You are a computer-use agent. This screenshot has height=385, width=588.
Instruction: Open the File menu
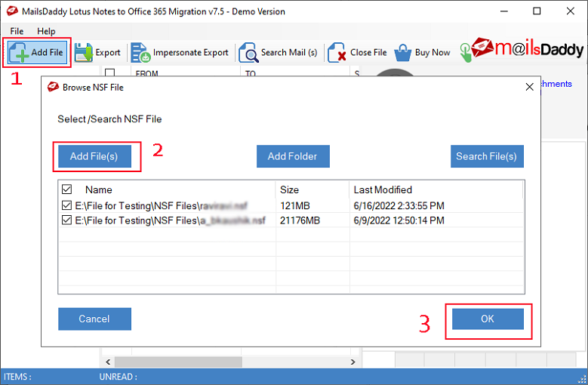[x=17, y=31]
